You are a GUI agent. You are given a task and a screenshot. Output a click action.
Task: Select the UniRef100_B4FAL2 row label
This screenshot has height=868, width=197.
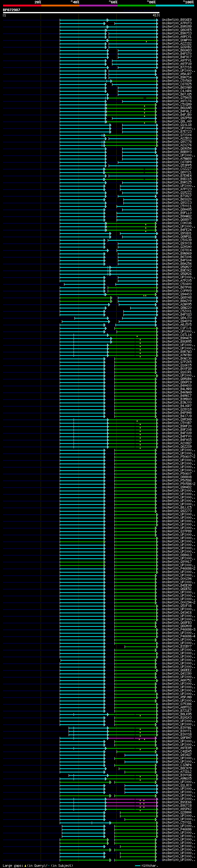coord(177,111)
